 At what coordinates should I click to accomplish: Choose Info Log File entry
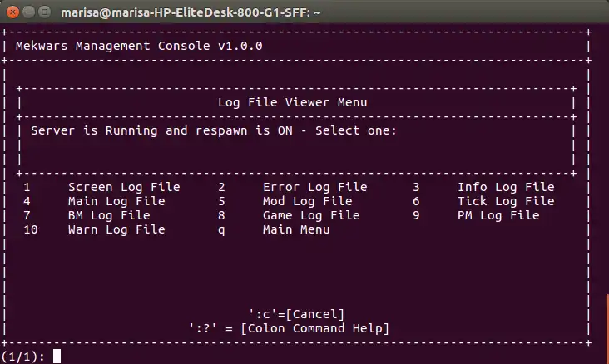(505, 187)
